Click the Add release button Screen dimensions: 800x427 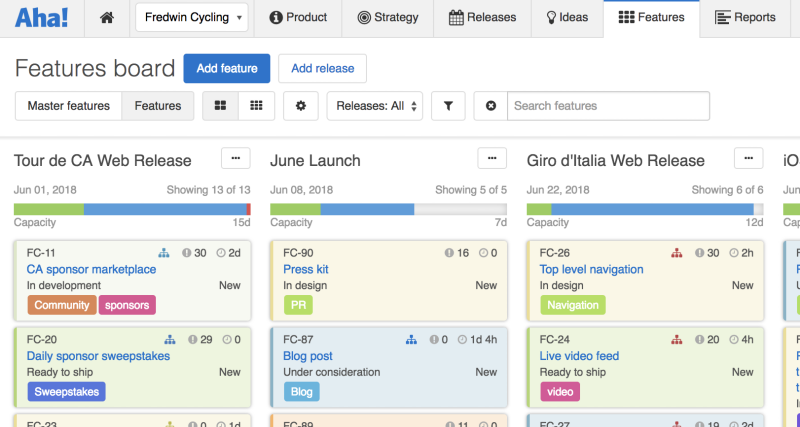coord(322,68)
